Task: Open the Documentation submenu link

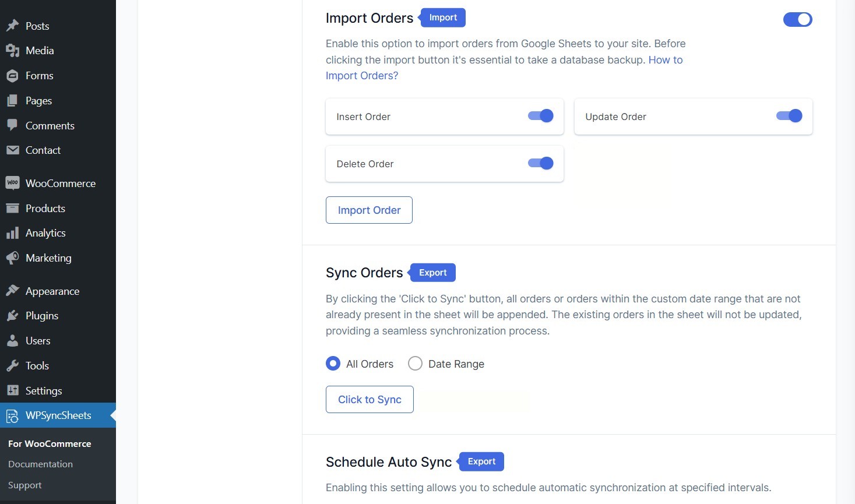Action: click(40, 464)
